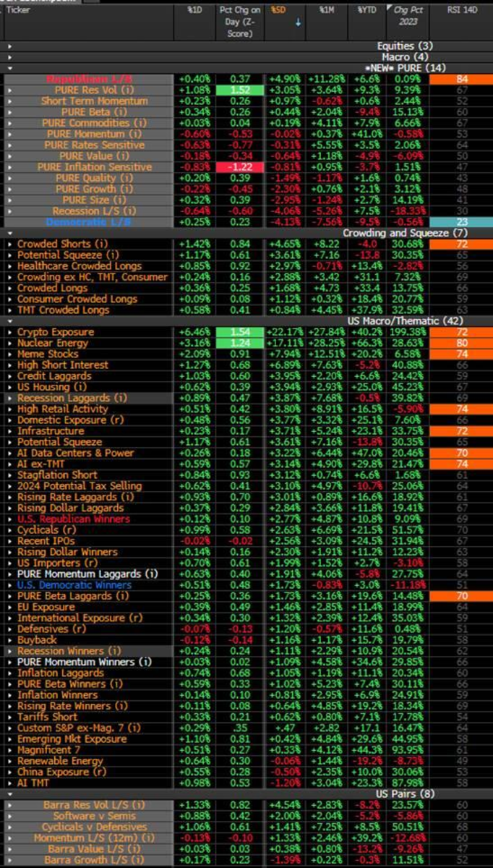Select the PURE Inflation Sensitive ticker

[x=95, y=167]
